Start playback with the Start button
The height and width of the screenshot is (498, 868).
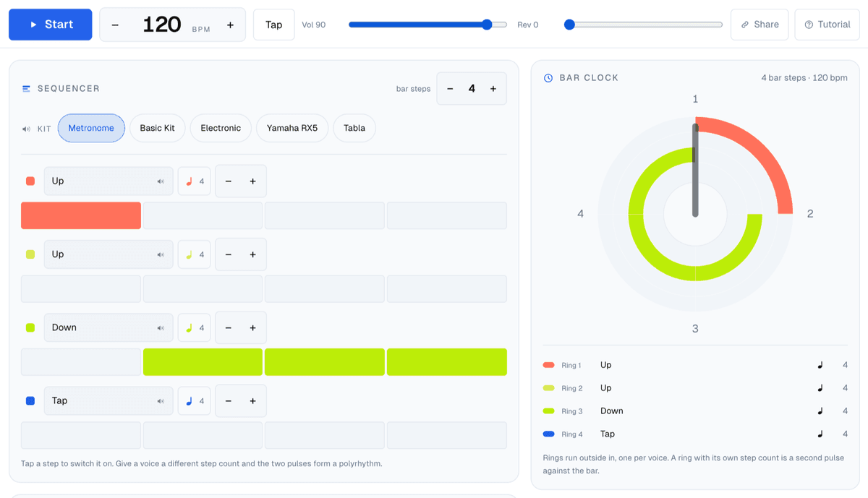pyautogui.click(x=51, y=25)
